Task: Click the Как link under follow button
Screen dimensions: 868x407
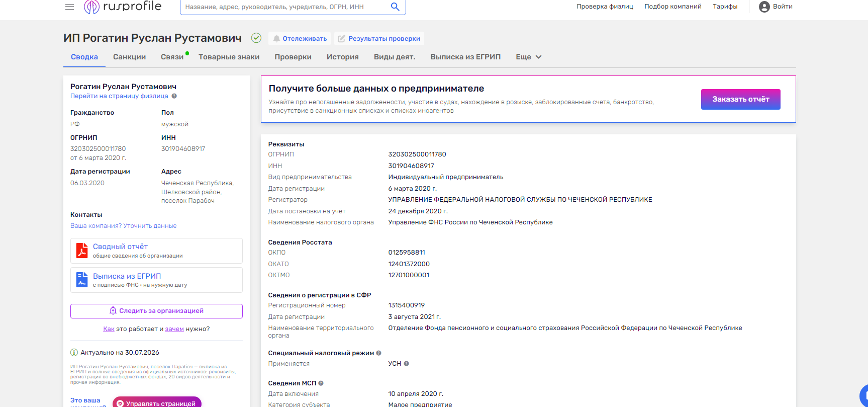Action: coord(109,329)
